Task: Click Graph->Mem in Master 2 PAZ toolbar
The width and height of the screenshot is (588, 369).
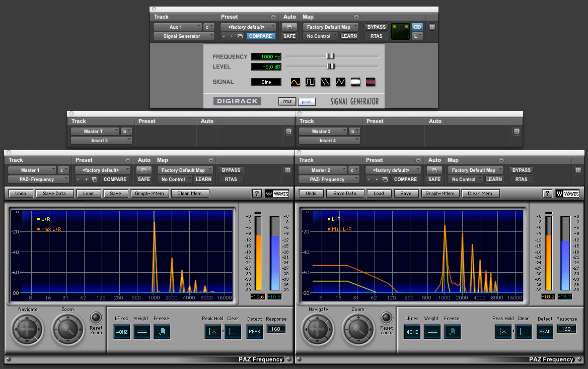Action: [x=440, y=194]
